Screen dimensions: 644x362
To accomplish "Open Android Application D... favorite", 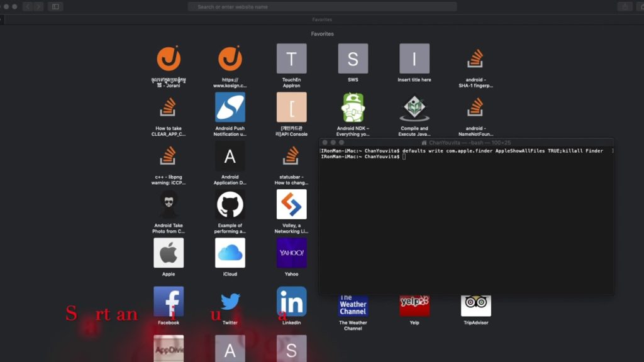I will [x=230, y=156].
